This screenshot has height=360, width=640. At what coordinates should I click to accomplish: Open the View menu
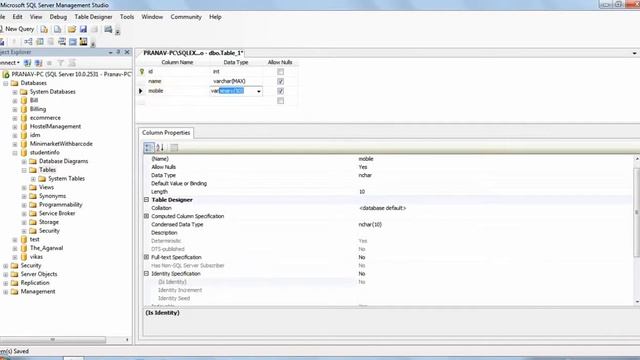pos(36,17)
